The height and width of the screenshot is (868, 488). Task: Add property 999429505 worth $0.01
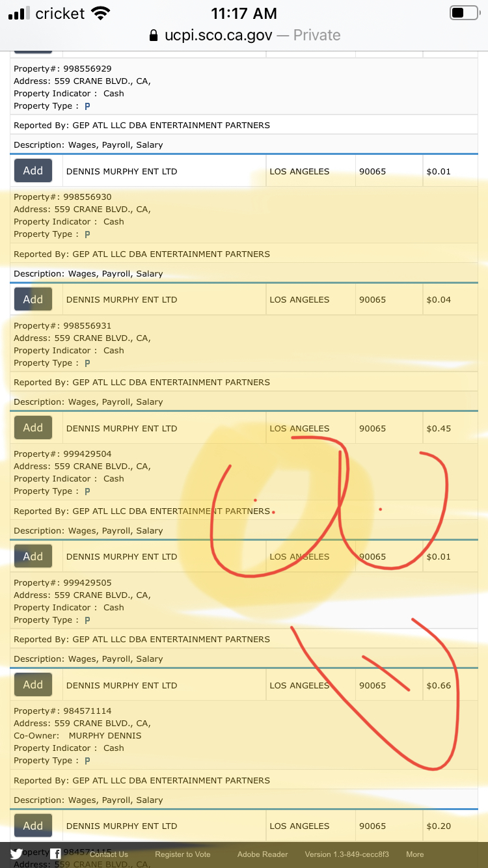(33, 556)
